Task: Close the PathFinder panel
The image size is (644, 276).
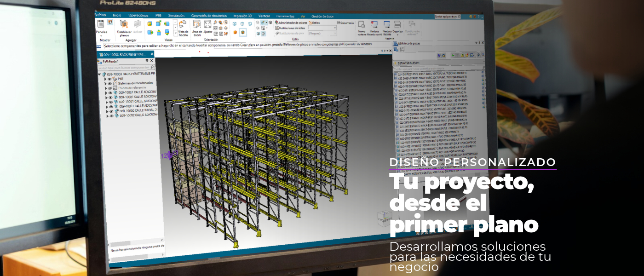Action: (152, 61)
